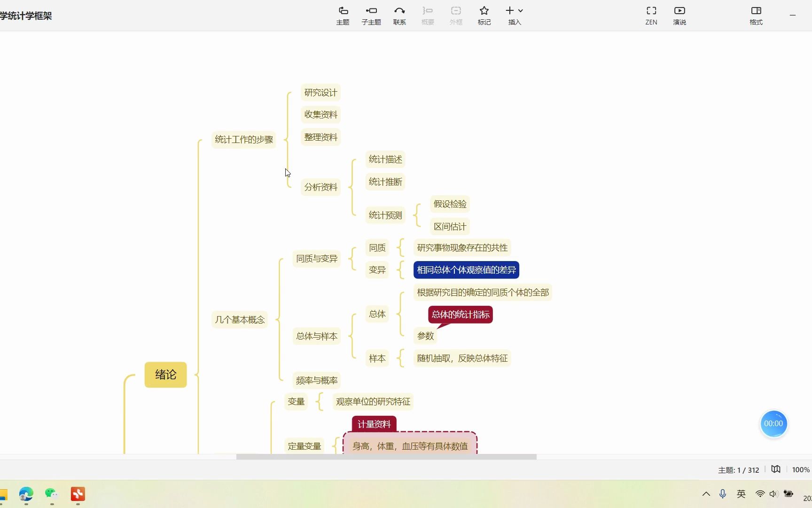Open Microsoft Edge from the taskbar

(26, 494)
